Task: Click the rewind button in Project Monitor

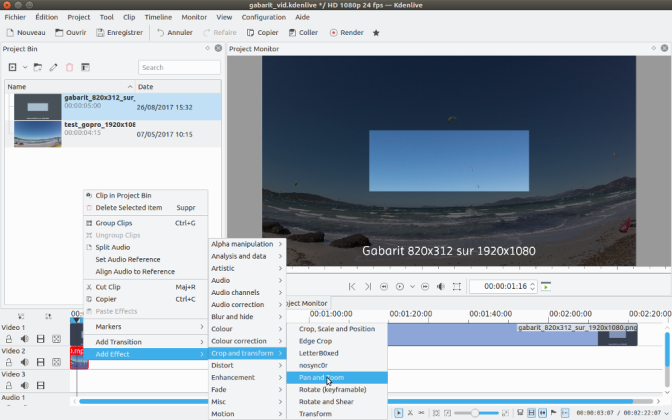Action: pyautogui.click(x=384, y=286)
